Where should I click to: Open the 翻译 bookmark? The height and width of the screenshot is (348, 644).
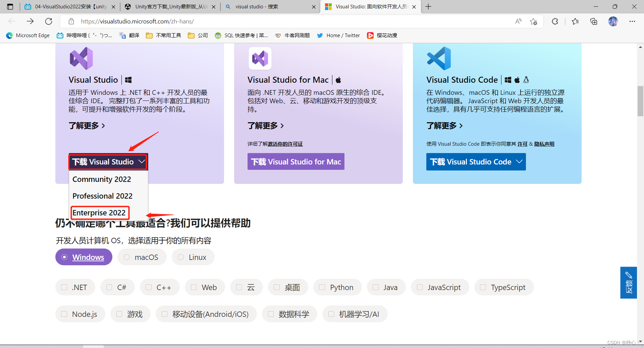129,35
